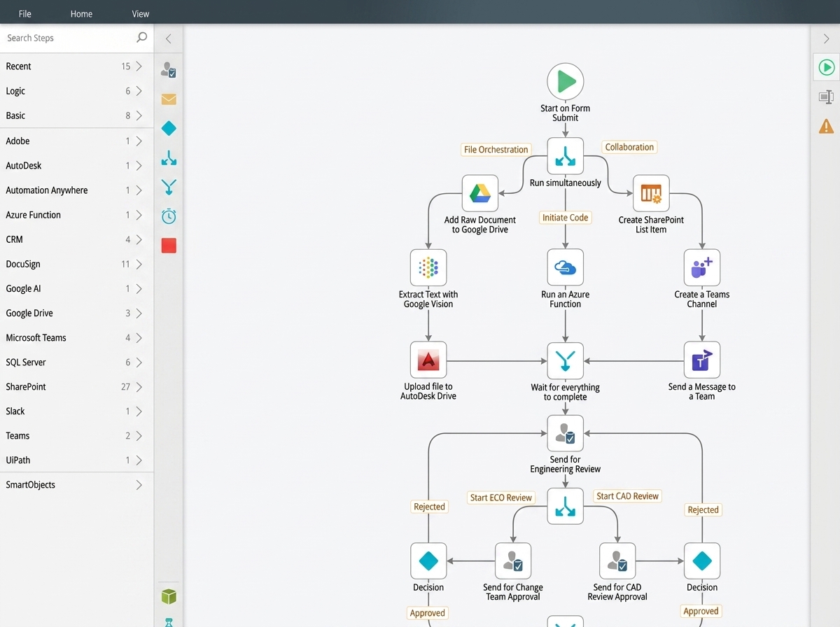Expand the Automation Anywhere category

click(77, 190)
